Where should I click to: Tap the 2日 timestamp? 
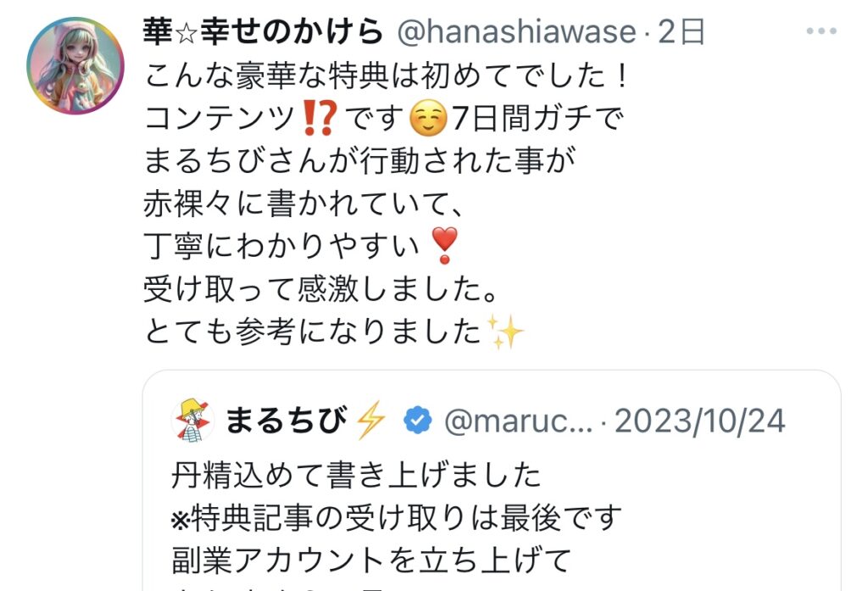click(681, 32)
